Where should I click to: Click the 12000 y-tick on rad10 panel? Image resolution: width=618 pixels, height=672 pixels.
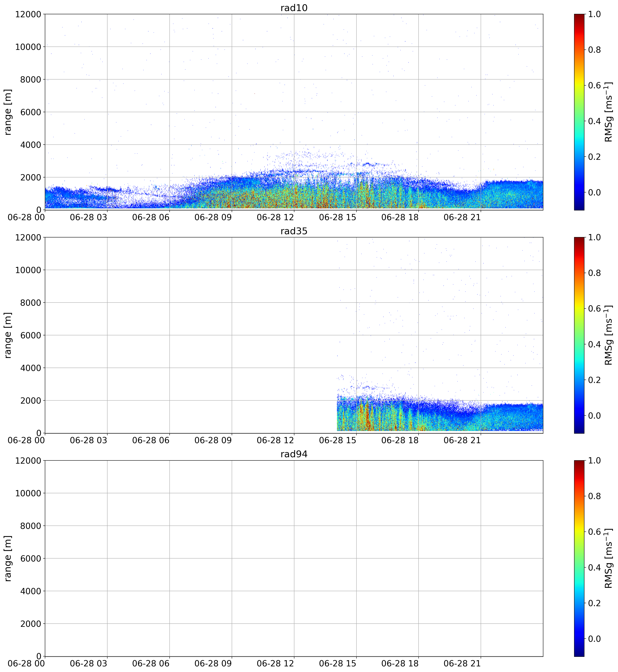point(28,14)
